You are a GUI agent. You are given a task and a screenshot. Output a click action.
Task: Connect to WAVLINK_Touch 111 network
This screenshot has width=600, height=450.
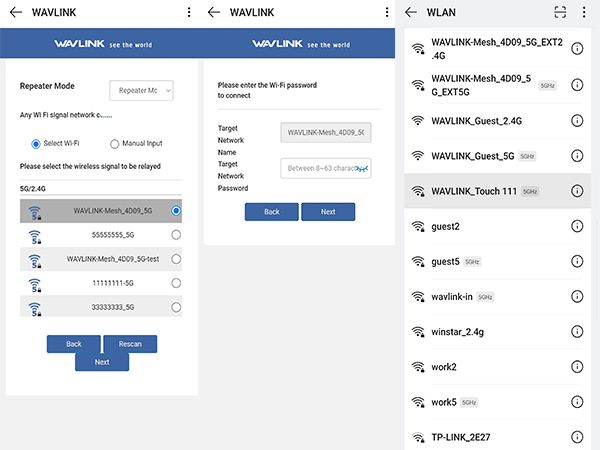pos(497,191)
